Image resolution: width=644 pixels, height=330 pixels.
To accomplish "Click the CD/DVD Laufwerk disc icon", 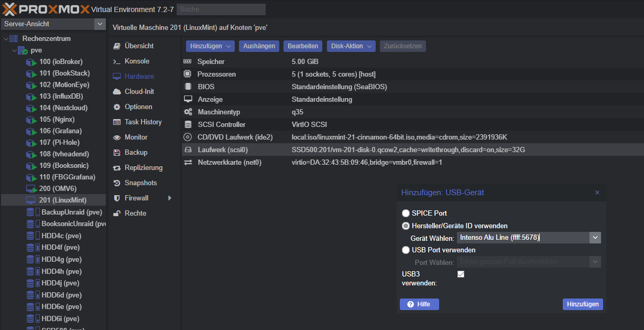I will coord(188,137).
